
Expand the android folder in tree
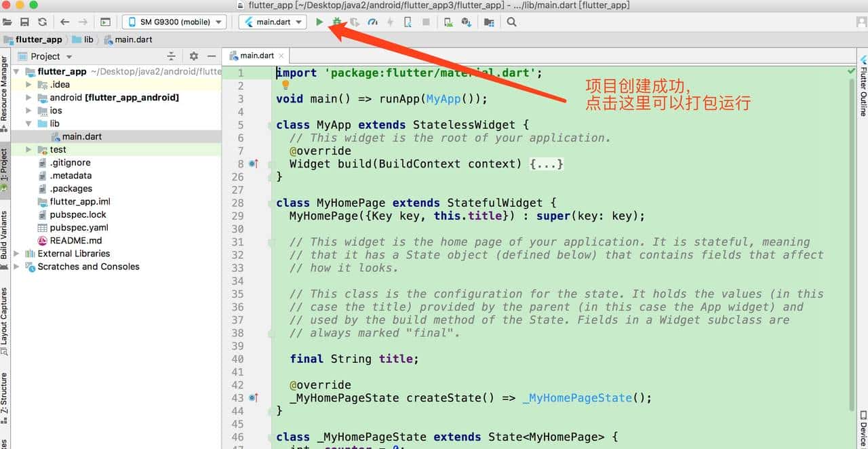28,98
